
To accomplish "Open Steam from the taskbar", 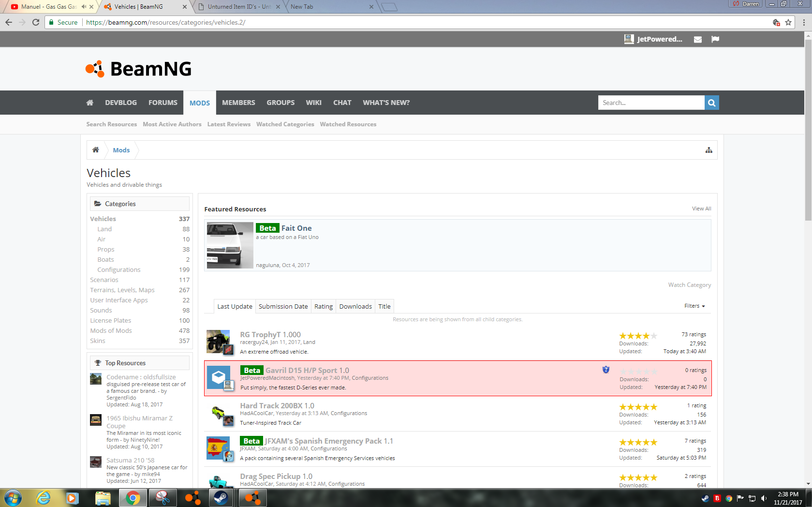I will (x=221, y=498).
